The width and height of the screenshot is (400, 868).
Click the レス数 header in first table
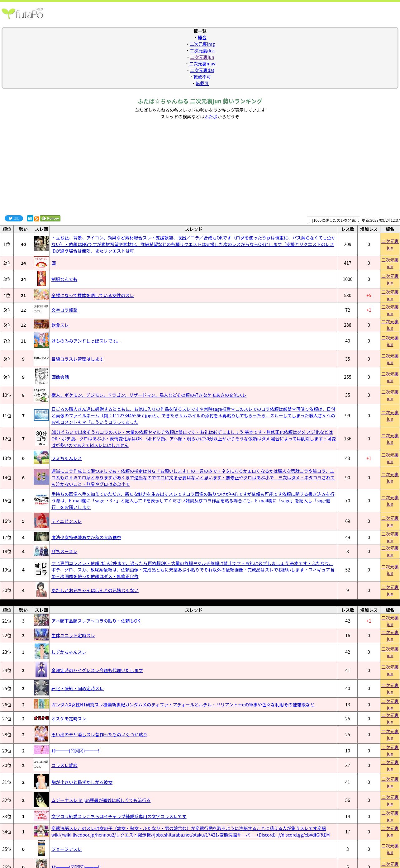click(347, 229)
